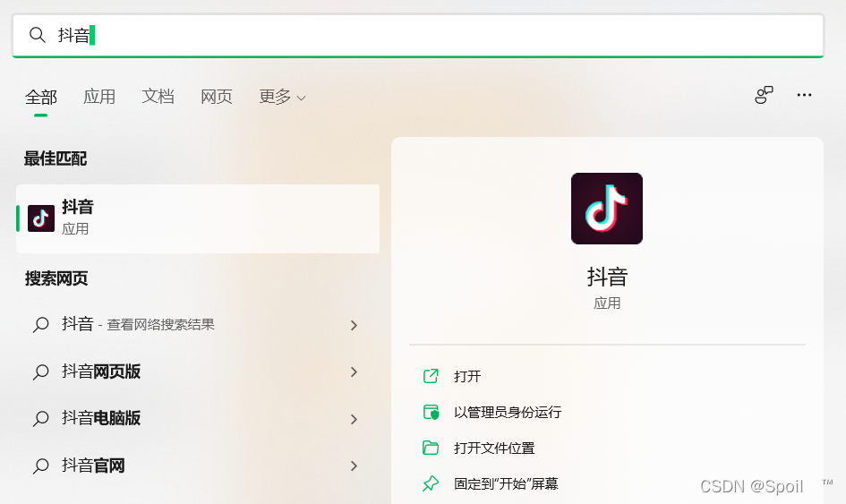This screenshot has width=846, height=504.
Task: Click search icon beside 抖音网页版
Action: tap(41, 372)
